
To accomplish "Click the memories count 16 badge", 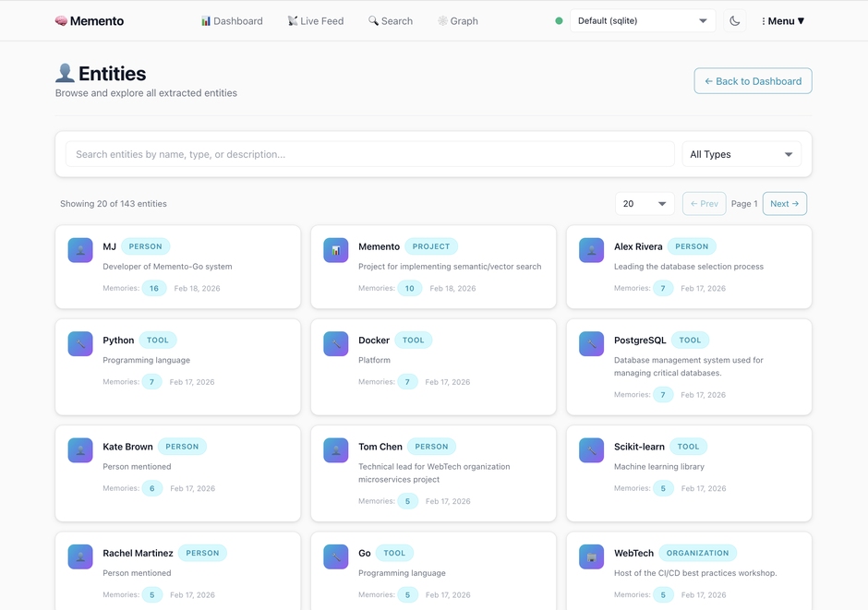I will [154, 288].
